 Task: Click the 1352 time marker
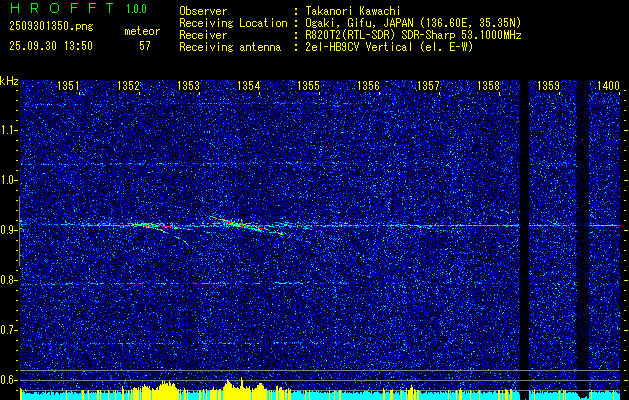[x=128, y=86]
